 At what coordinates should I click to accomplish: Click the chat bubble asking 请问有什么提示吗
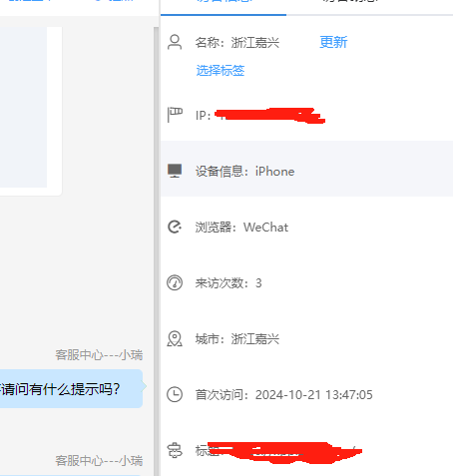71,389
